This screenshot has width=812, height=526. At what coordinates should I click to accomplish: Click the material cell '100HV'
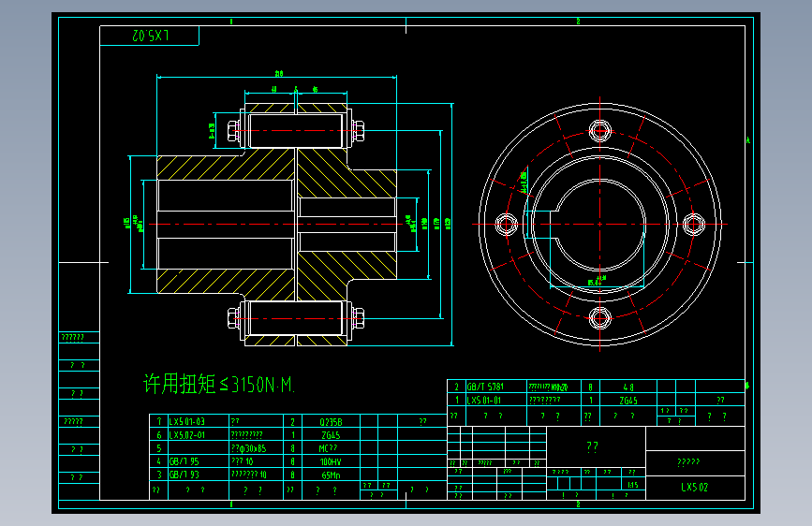click(331, 461)
